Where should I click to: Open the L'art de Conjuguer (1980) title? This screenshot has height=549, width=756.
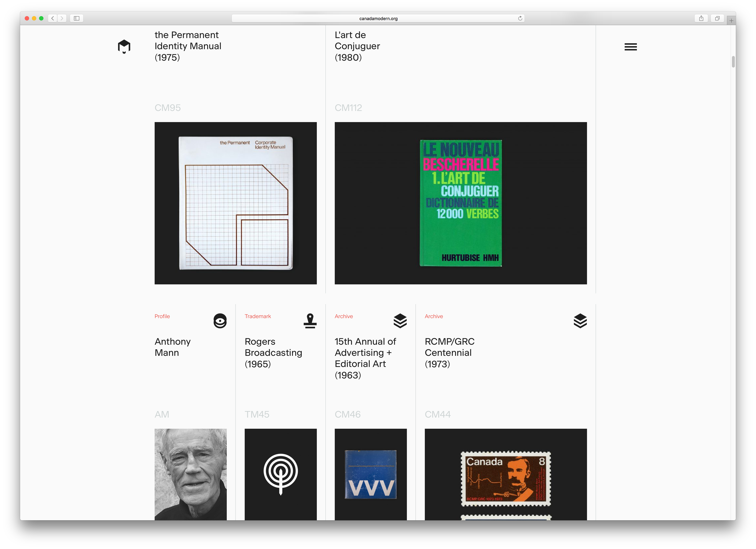357,46
